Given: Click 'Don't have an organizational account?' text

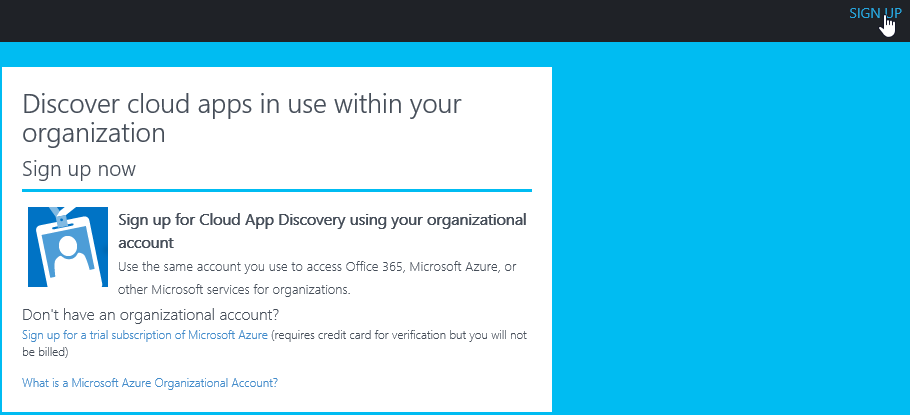Looking at the screenshot, I should pos(150,315).
